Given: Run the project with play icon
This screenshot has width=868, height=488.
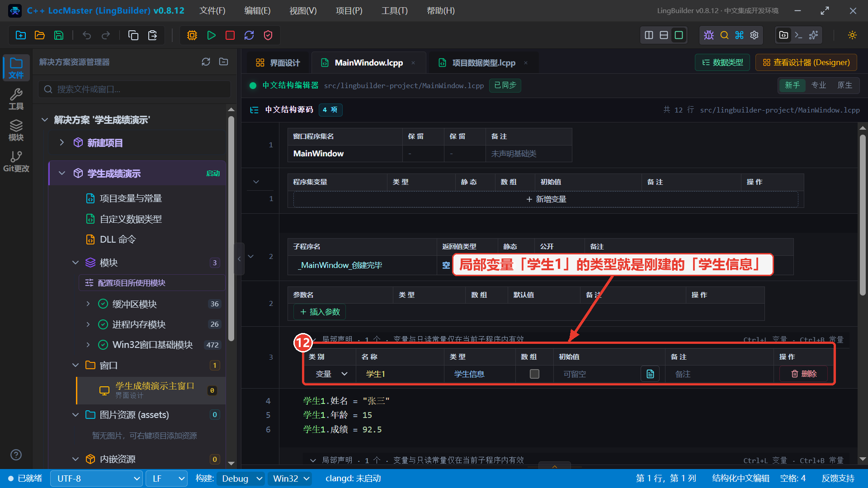Looking at the screenshot, I should pyautogui.click(x=211, y=35).
